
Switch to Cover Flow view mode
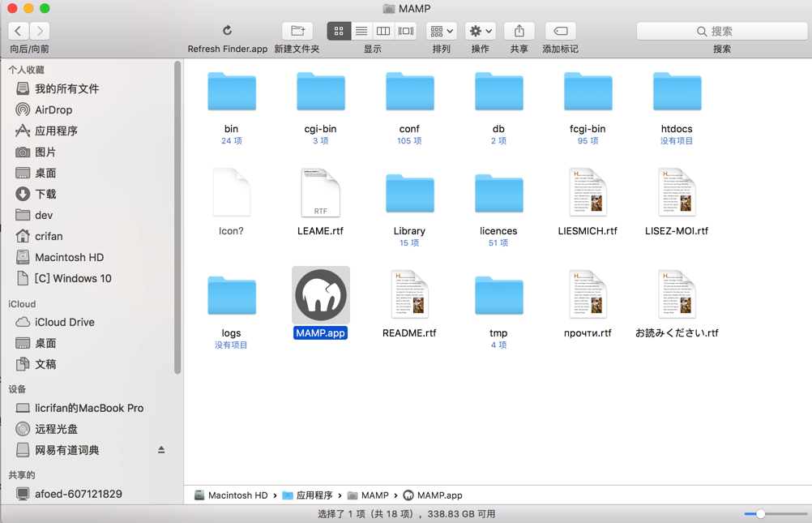406,31
